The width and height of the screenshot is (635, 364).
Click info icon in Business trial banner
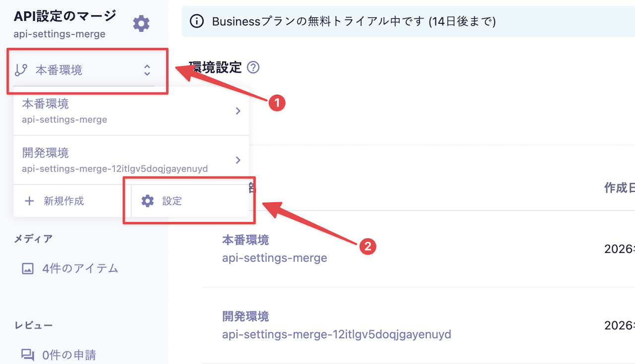(x=197, y=21)
